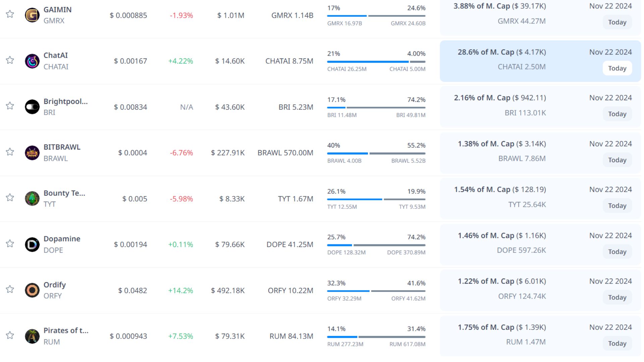
Task: Click the Today badge in ChatAI row
Action: pyautogui.click(x=617, y=68)
